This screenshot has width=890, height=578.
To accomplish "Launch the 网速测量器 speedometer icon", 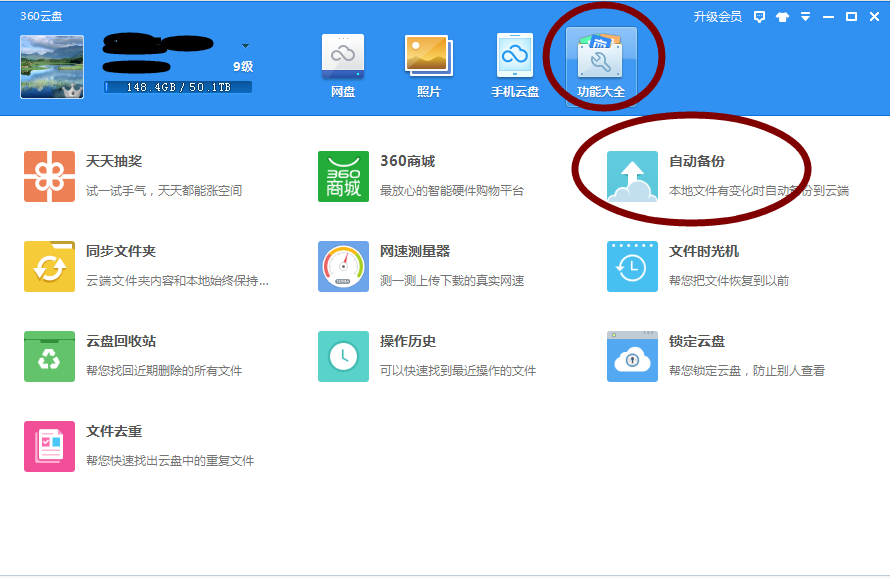I will tap(343, 266).
